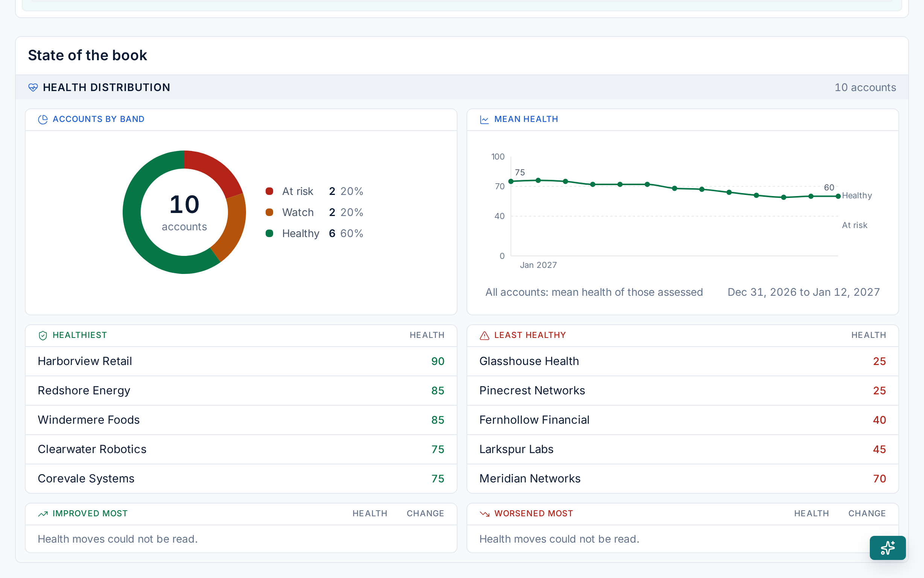Viewport: 924px width, 578px height.
Task: Open the Corevale Systems account row
Action: pyautogui.click(x=241, y=479)
